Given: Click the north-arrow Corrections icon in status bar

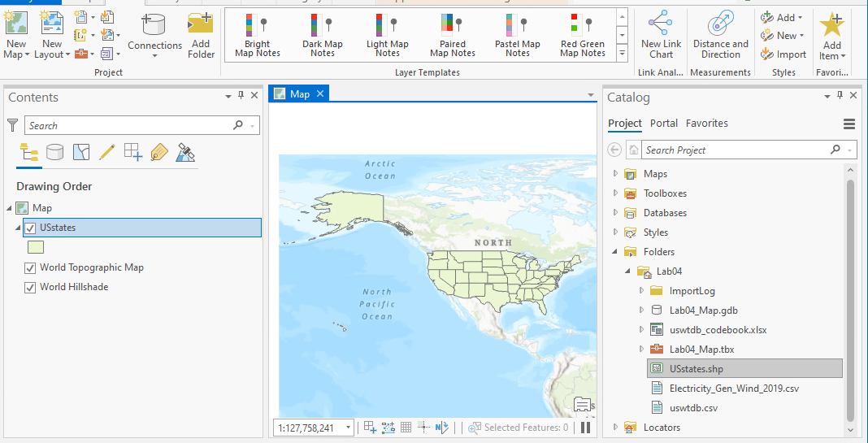Looking at the screenshot, I should click(x=442, y=428).
